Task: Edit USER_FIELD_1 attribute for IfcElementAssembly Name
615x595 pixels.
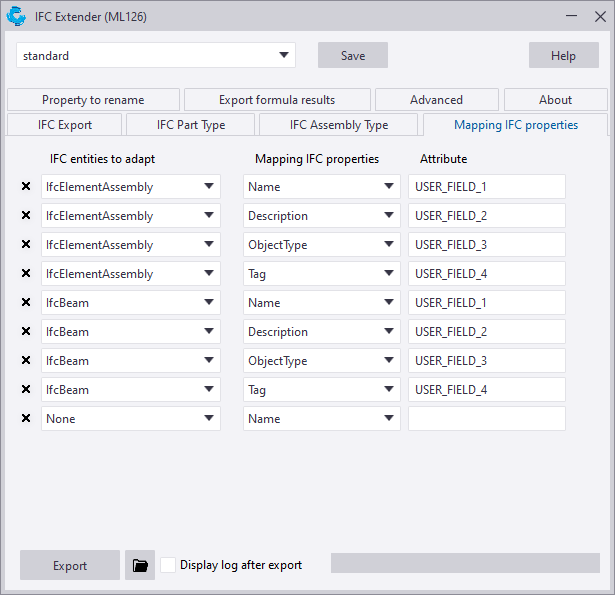Action: [x=487, y=186]
